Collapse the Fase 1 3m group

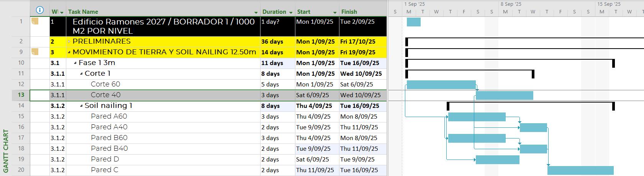75,63
